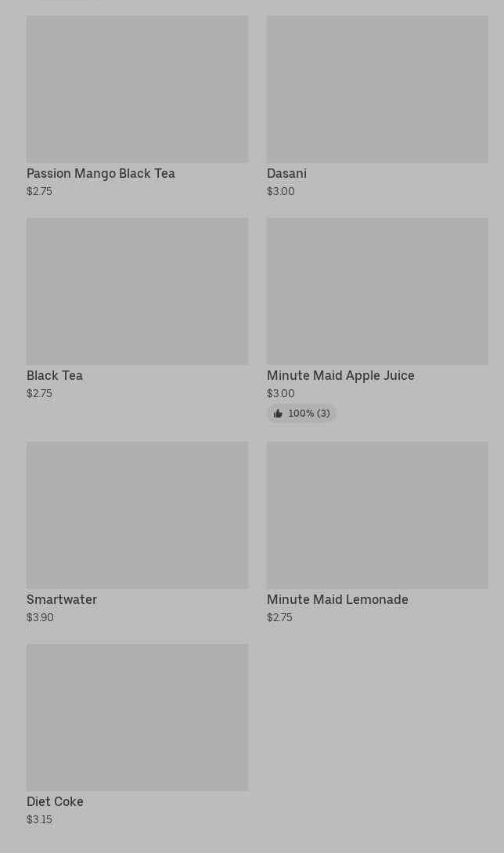Click the $3.90 Smartwater price

40,617
